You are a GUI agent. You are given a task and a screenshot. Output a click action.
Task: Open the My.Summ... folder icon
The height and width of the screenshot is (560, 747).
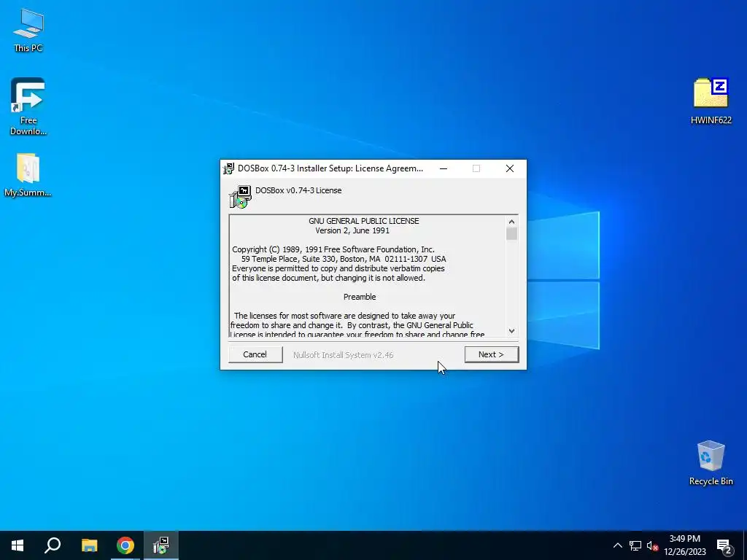28,175
